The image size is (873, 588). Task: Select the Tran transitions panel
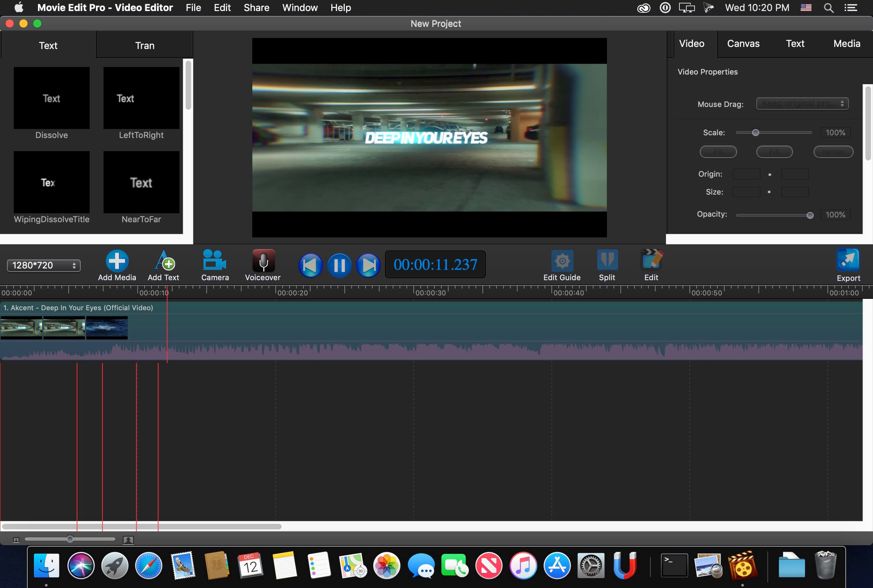[x=144, y=45]
